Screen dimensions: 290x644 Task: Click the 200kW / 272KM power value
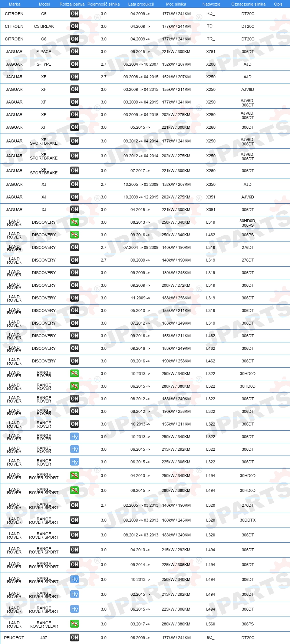pyautogui.click(x=176, y=285)
